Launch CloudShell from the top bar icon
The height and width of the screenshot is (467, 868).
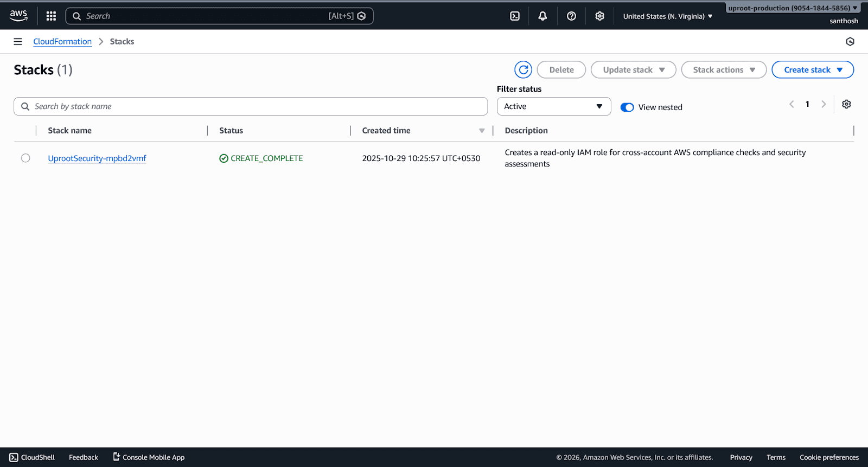click(515, 16)
